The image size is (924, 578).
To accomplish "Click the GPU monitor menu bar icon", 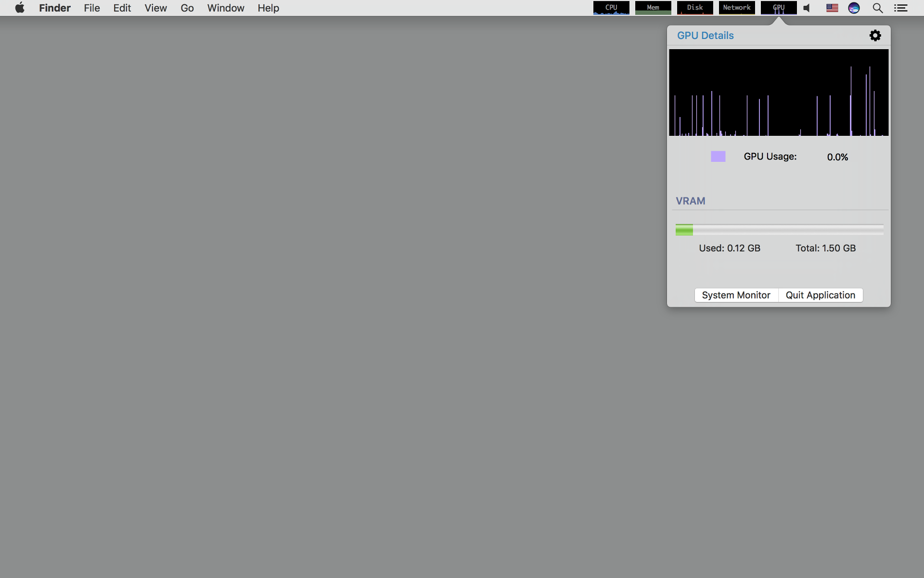I will click(x=779, y=8).
